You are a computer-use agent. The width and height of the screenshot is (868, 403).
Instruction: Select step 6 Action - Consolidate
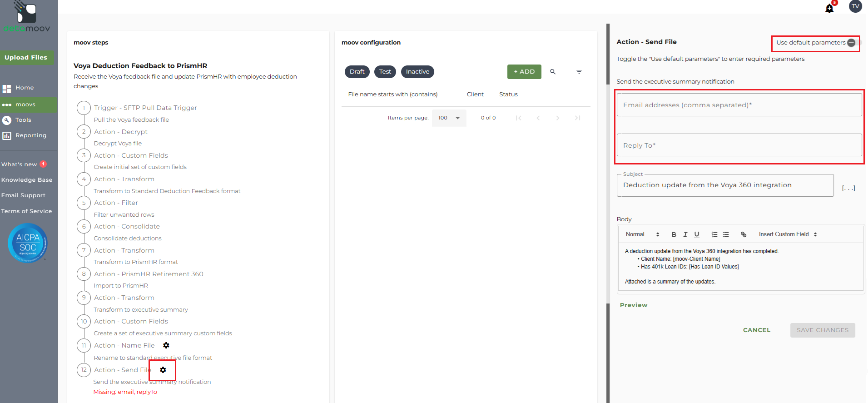pyautogui.click(x=127, y=226)
